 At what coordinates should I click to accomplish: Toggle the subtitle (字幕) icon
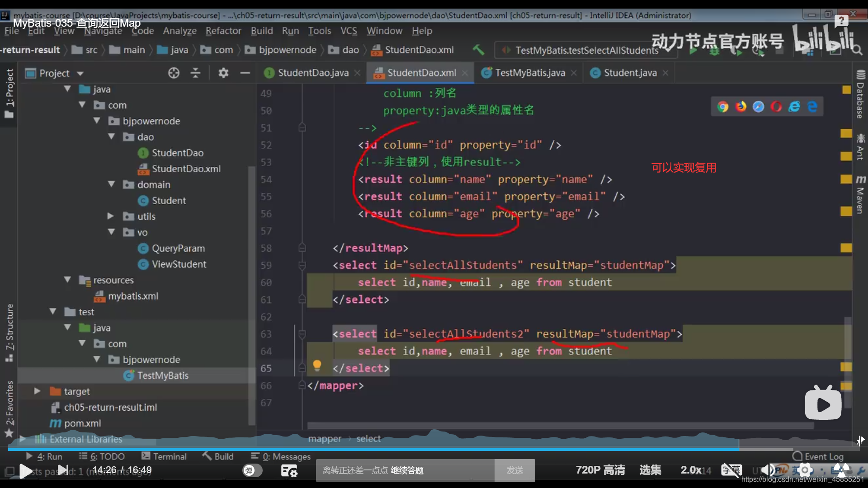click(x=731, y=470)
